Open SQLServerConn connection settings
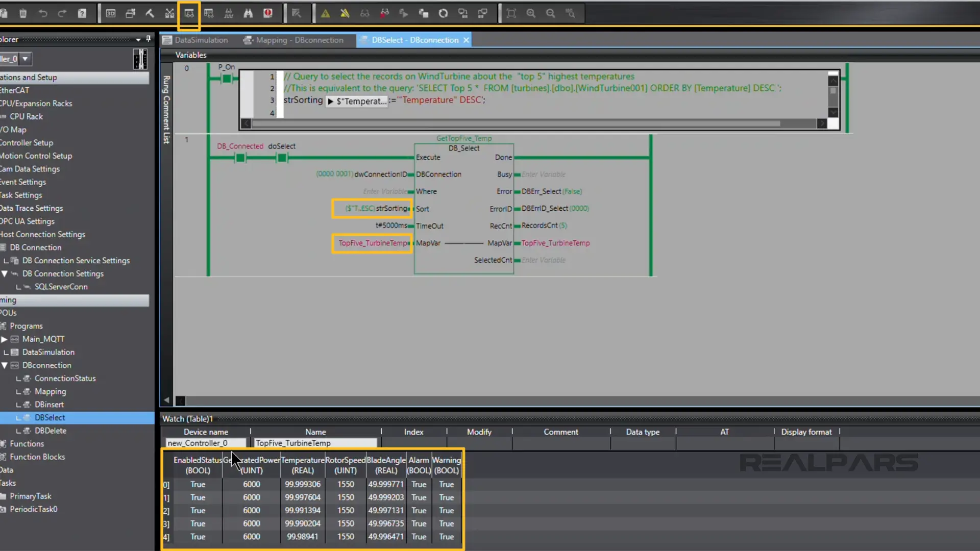The image size is (980, 551). point(61,287)
